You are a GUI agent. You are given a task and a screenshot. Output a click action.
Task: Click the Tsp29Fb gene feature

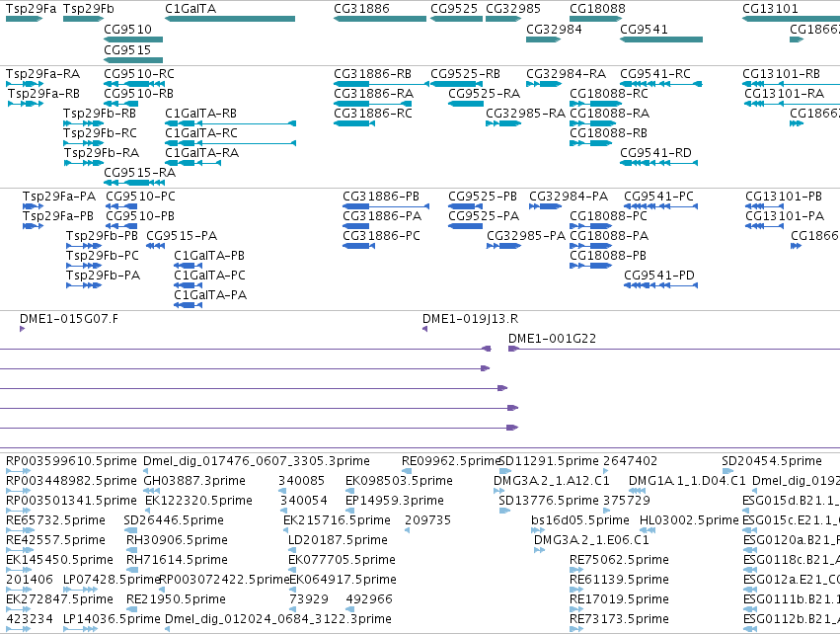[83, 19]
